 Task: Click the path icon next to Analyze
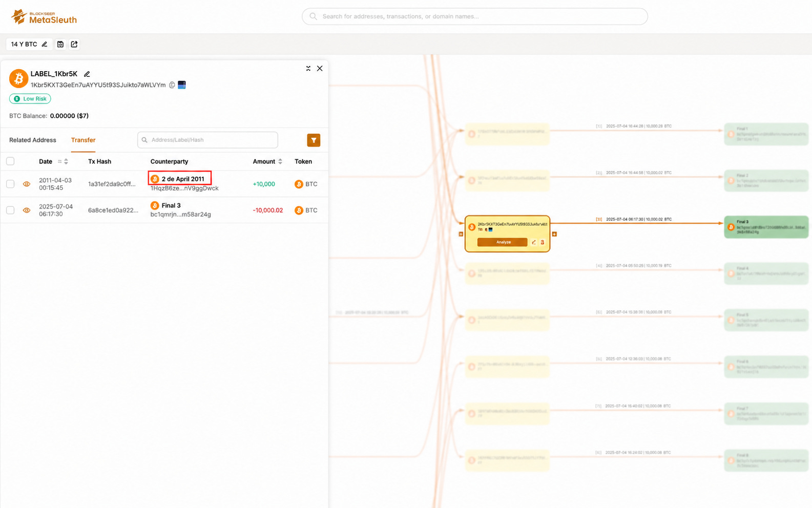coord(534,242)
